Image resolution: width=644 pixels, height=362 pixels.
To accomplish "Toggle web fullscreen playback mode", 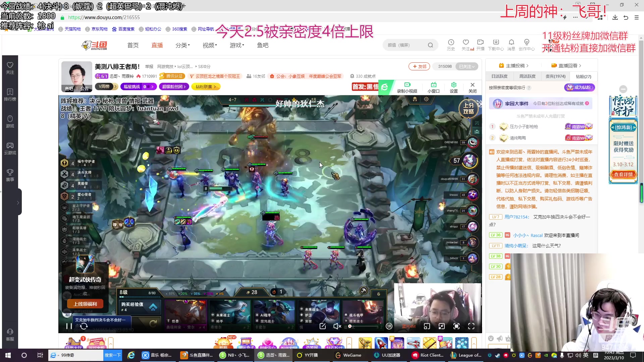I will pyautogui.click(x=457, y=326).
